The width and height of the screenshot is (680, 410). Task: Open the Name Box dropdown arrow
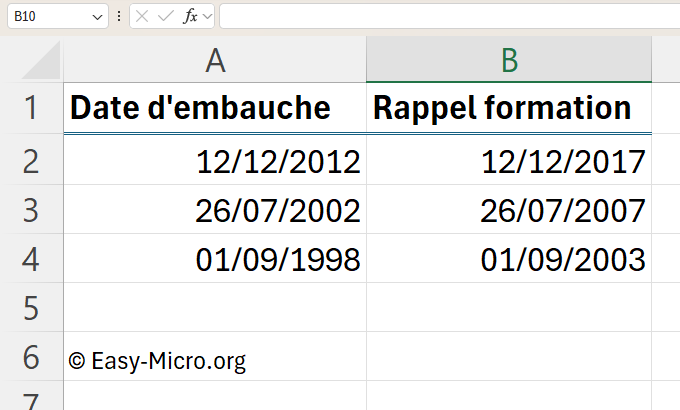pyautogui.click(x=97, y=17)
